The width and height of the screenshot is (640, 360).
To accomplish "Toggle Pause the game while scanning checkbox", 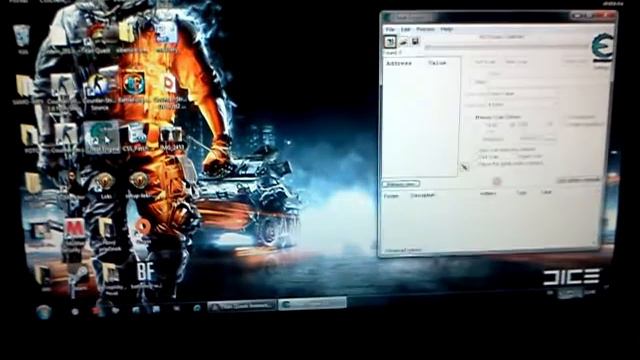I will click(x=511, y=164).
